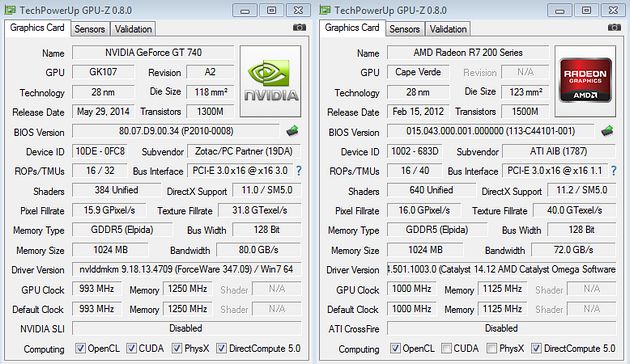Click the Name field showing AMD Radeon R7 200 Series

(468, 53)
